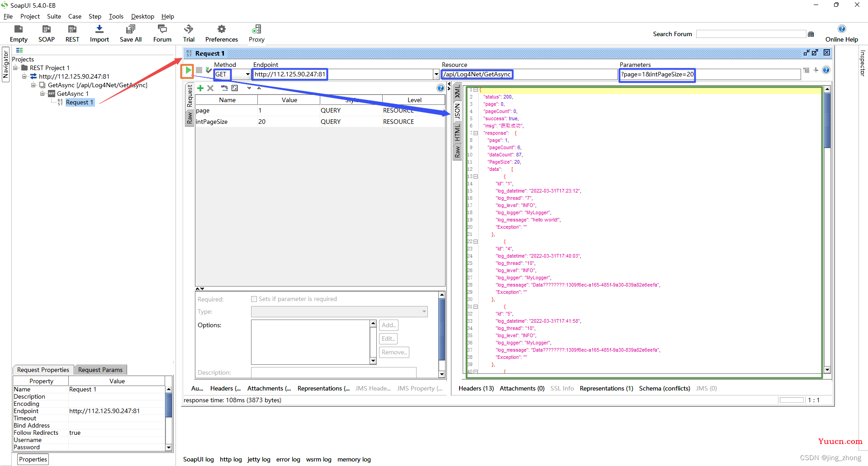The height and width of the screenshot is (466, 868).
Task: Select Request 1 in the project tree
Action: tap(80, 103)
